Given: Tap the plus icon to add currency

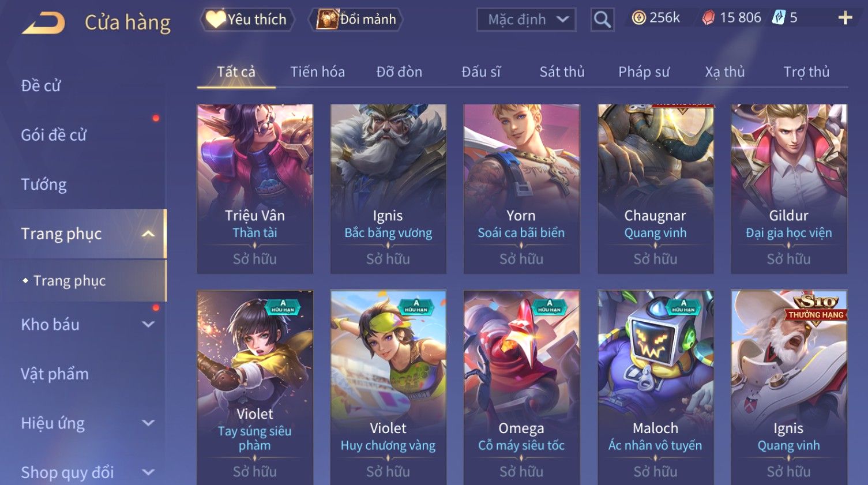Looking at the screenshot, I should coord(845,18).
